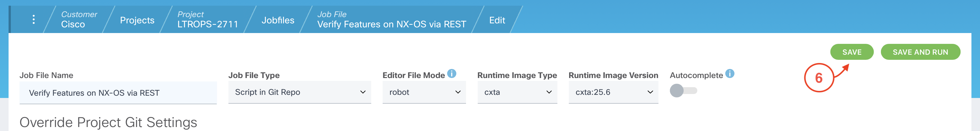
Task: Select the Runtime Image Version dropdown
Action: pos(613,92)
